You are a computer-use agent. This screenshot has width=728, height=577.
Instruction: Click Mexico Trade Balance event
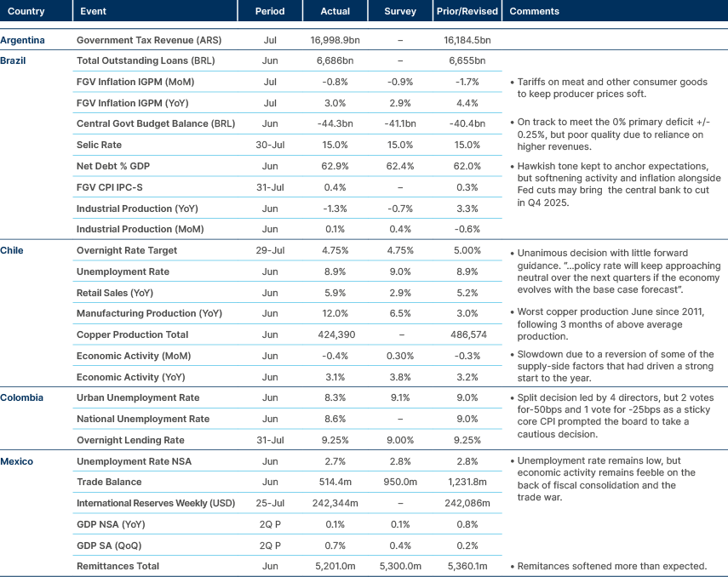click(109, 482)
